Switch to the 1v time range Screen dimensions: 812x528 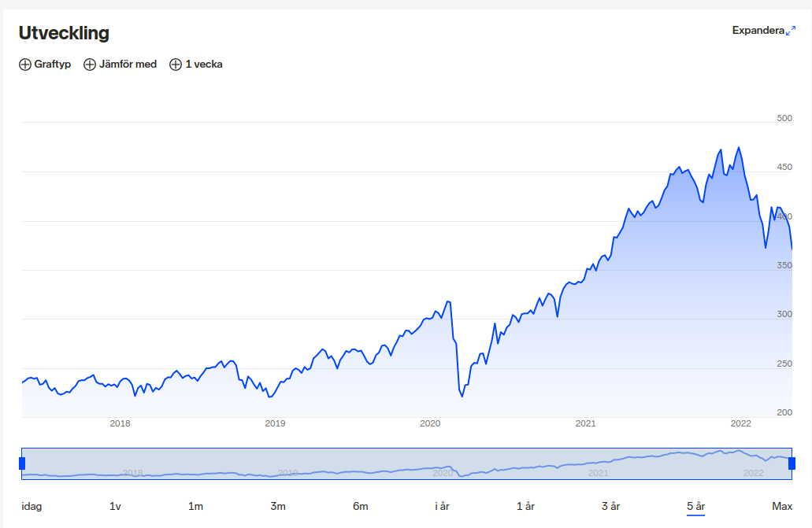click(x=115, y=506)
